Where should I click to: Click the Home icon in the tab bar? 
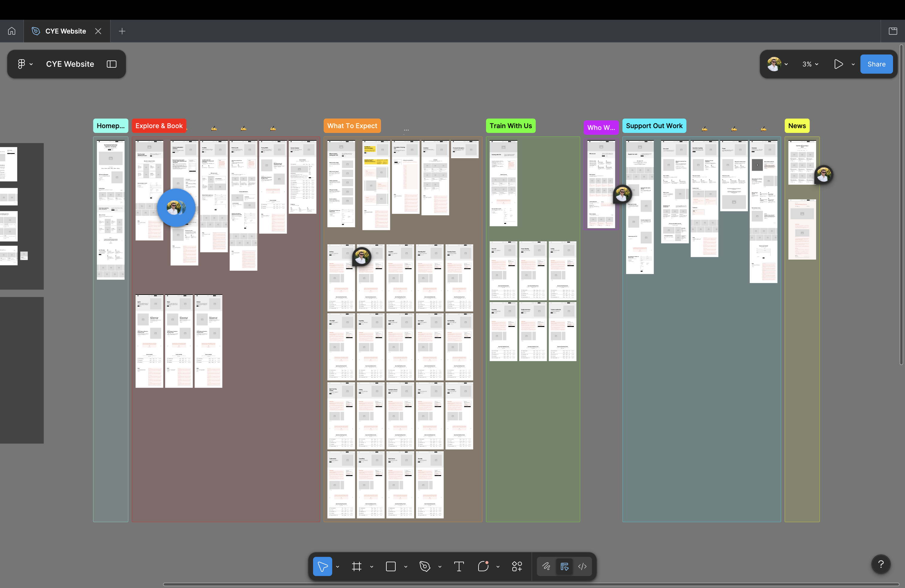click(x=11, y=31)
